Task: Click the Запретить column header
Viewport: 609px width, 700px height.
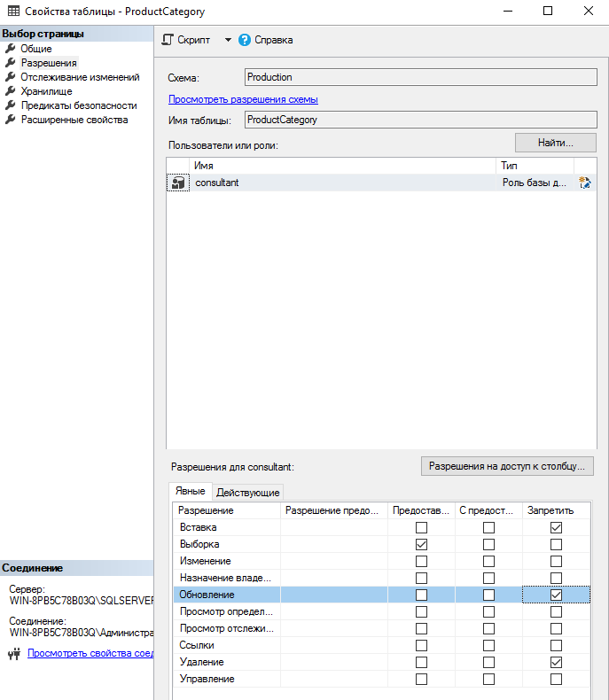Action: 557,510
